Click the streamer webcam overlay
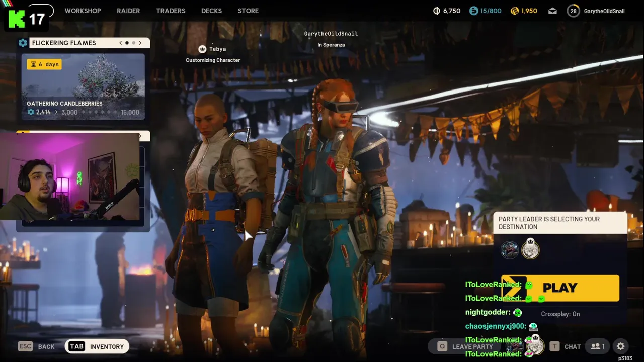The height and width of the screenshot is (362, 644). click(x=70, y=177)
